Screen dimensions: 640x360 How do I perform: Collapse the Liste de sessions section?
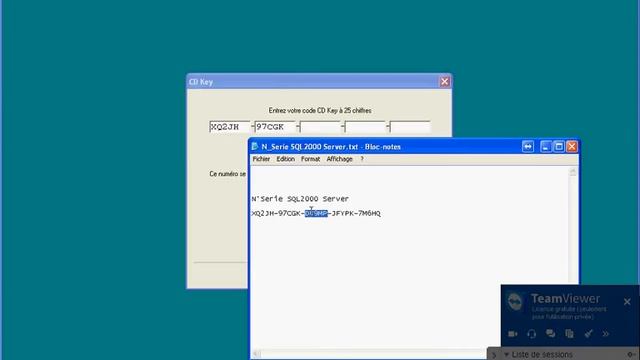click(x=506, y=355)
